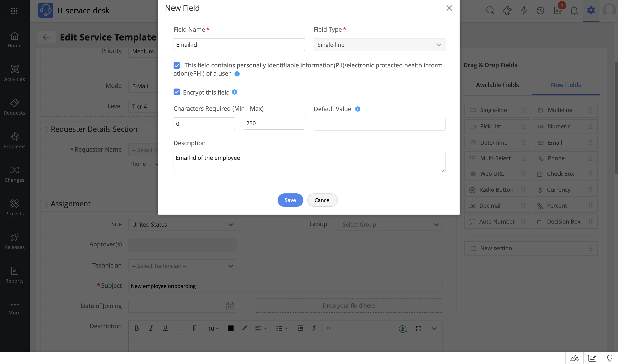This screenshot has width=618, height=364.
Task: Cancel the New Field dialog
Action: [322, 200]
